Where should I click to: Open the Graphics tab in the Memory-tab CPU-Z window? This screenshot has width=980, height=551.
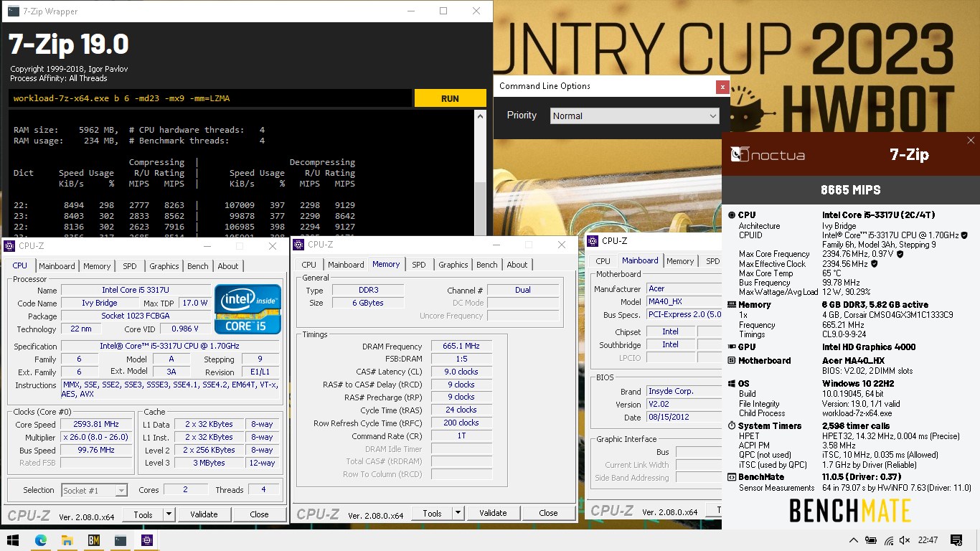(x=453, y=265)
